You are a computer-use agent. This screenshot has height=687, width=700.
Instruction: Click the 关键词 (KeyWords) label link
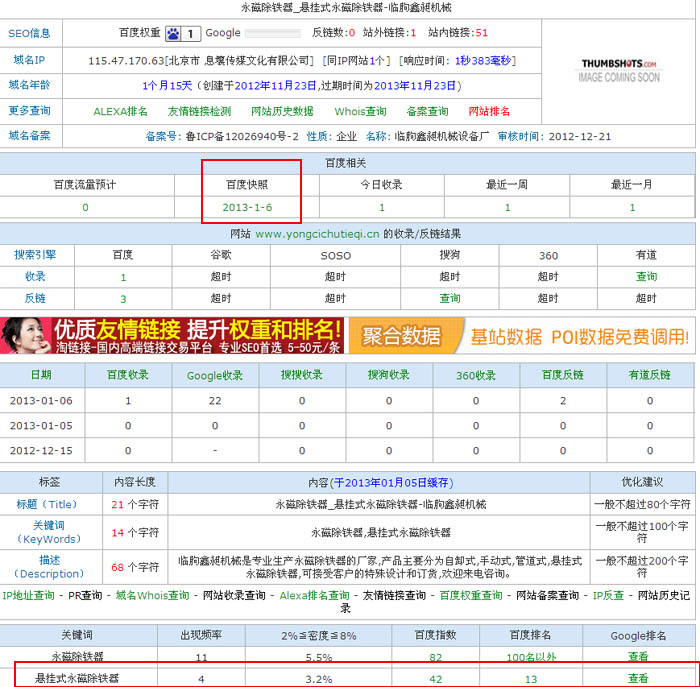tap(49, 532)
